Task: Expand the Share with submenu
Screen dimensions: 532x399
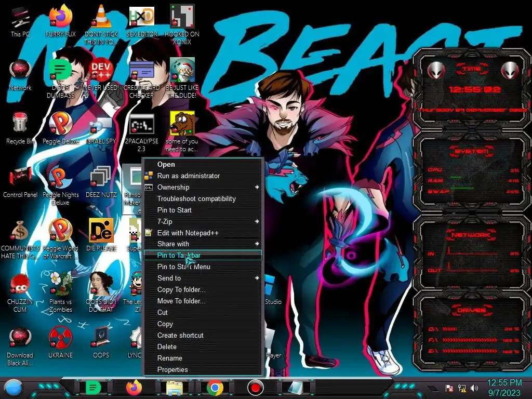Action: [x=203, y=244]
